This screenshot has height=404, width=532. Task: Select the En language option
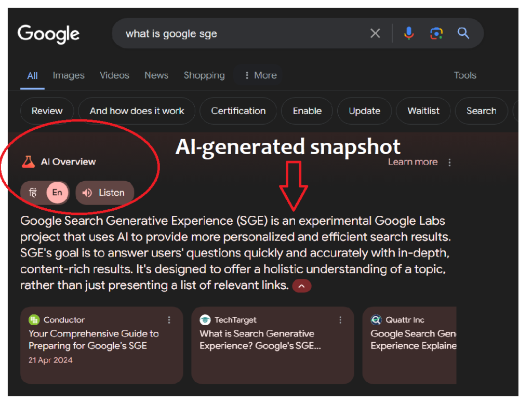57,193
